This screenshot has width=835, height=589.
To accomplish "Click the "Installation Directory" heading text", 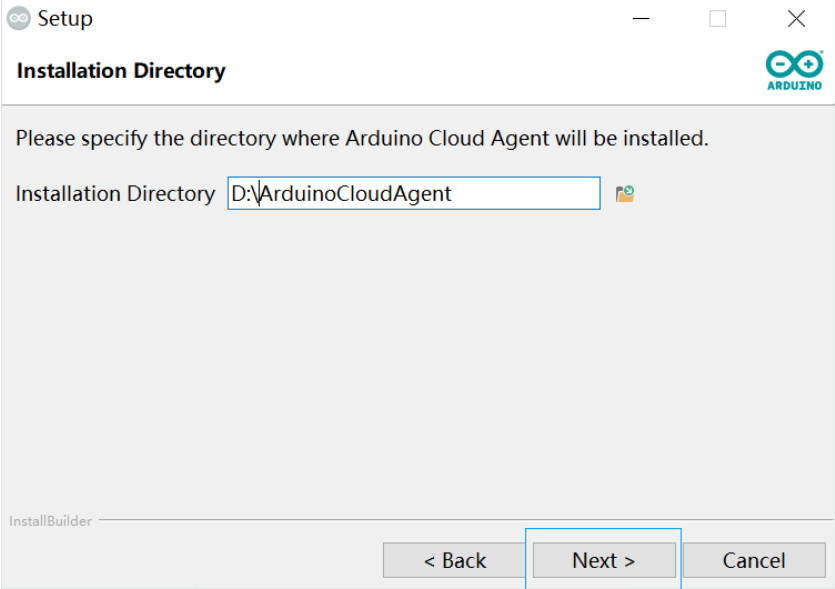I will pyautogui.click(x=121, y=71).
